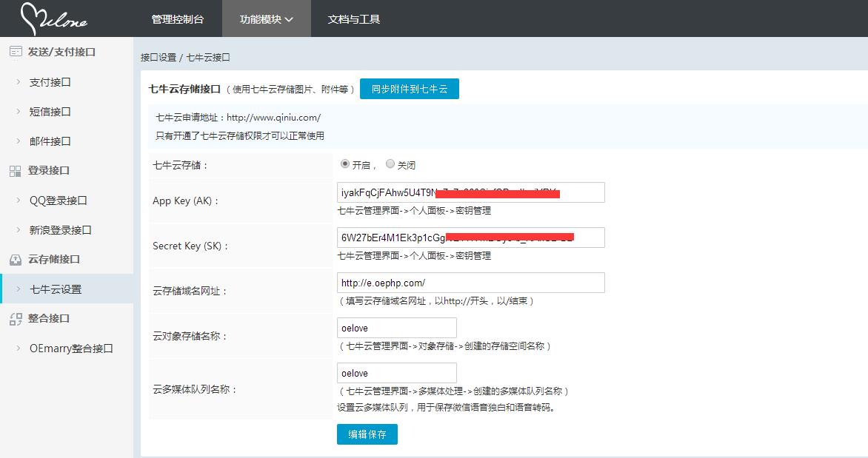This screenshot has height=458, width=868.
Task: Click the 整合接口 section icon
Action: 16,319
